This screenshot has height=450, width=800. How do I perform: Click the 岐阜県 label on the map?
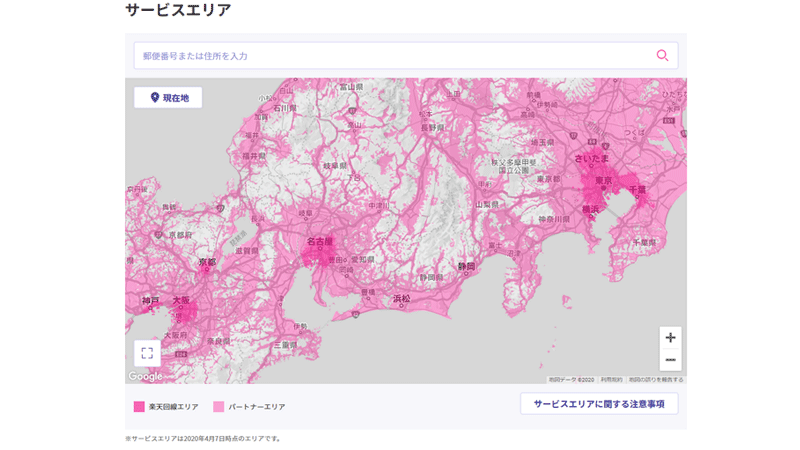tap(335, 166)
